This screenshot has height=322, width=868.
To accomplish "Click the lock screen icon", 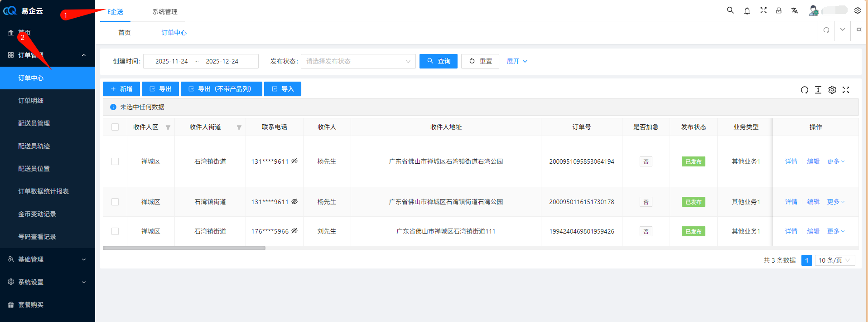I will [x=779, y=10].
